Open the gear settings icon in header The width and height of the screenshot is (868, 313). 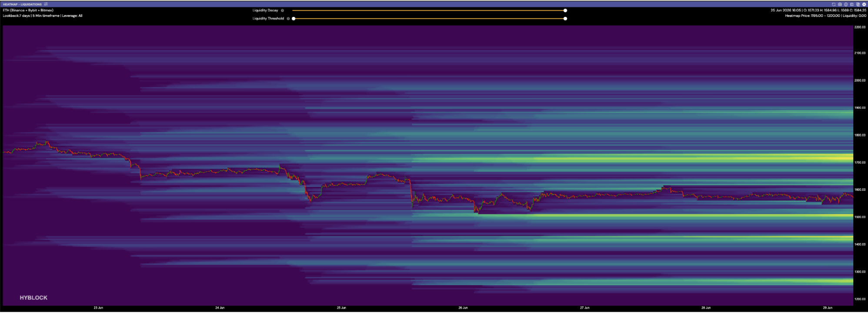click(x=846, y=4)
